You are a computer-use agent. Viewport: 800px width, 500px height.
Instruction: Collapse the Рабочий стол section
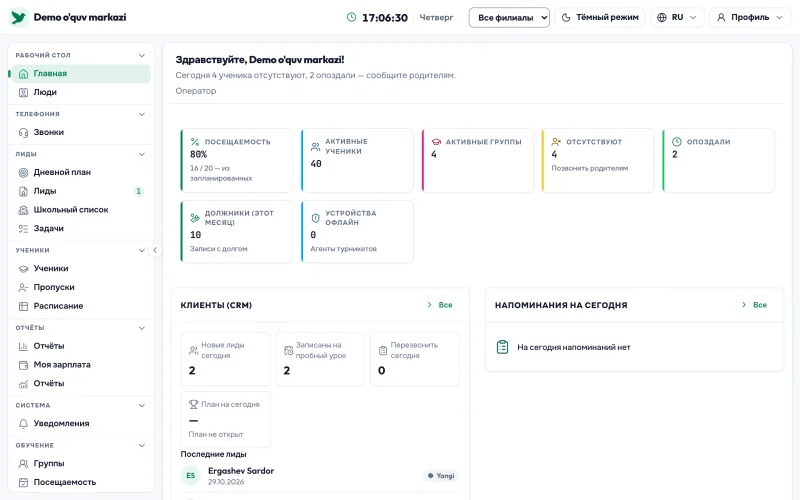pos(142,55)
